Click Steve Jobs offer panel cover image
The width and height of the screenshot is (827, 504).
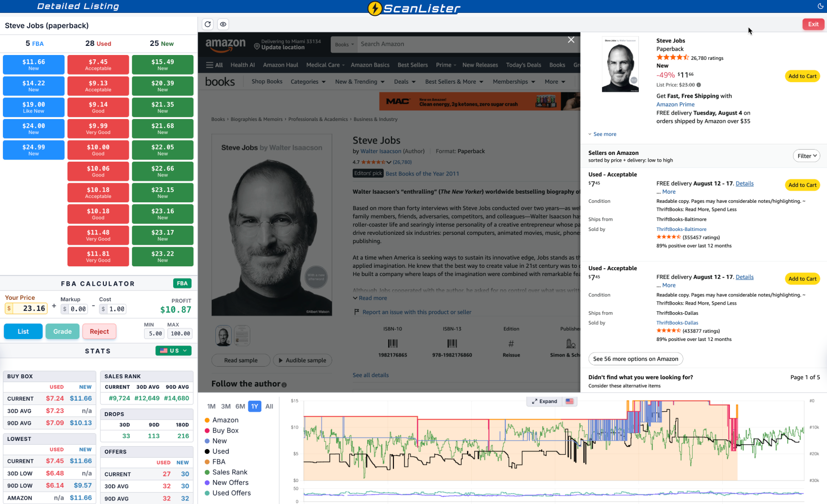coord(620,64)
